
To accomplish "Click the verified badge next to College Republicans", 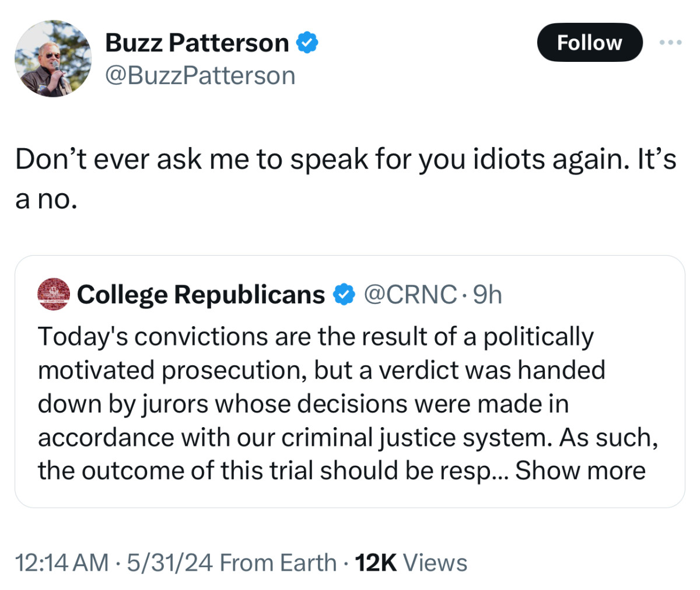I will pyautogui.click(x=344, y=295).
